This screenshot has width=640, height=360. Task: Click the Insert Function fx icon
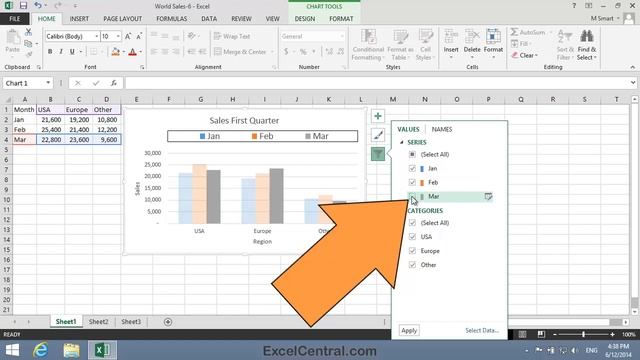pos(114,83)
